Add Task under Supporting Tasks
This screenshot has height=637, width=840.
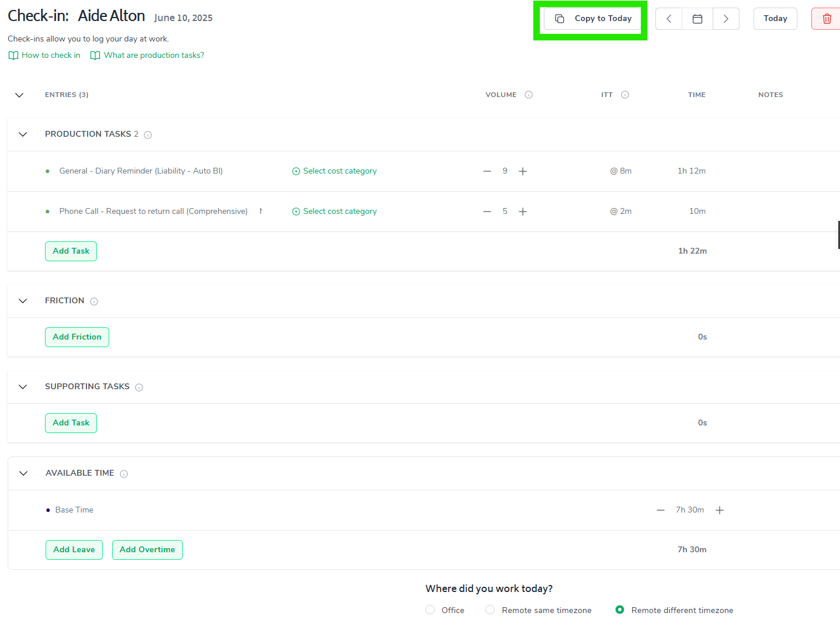(71, 423)
